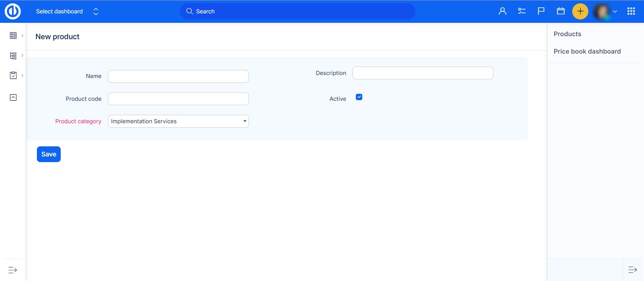
Task: Open Price book dashboard link
Action: (587, 51)
